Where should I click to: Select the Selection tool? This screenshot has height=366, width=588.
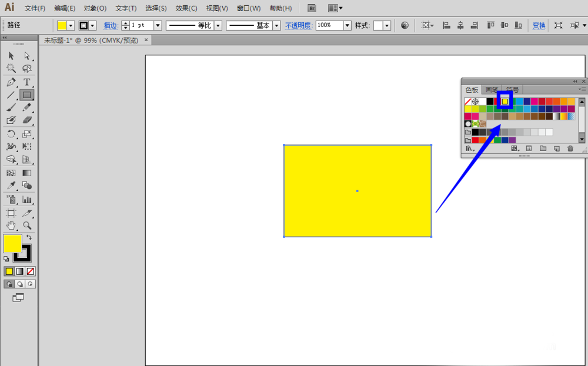click(x=11, y=56)
